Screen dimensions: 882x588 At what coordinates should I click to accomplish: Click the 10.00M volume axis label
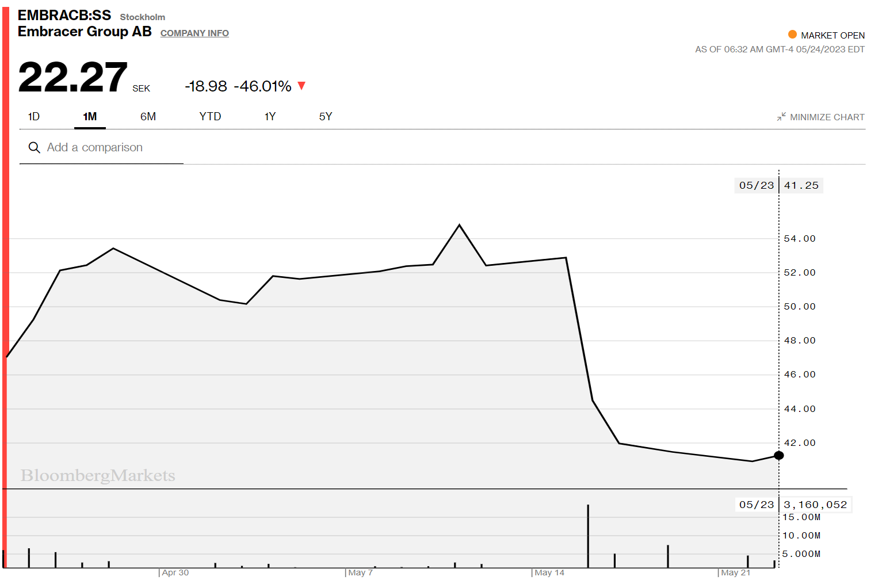(x=801, y=536)
